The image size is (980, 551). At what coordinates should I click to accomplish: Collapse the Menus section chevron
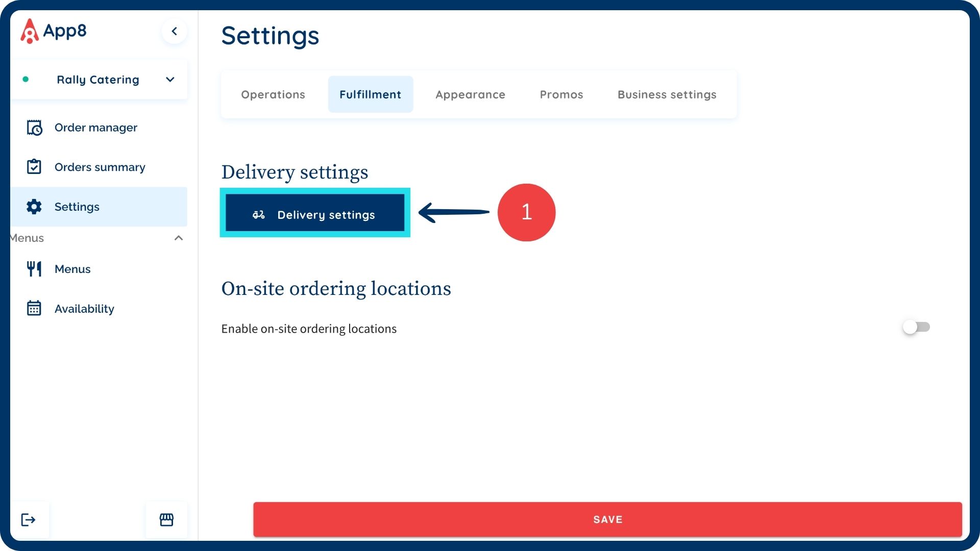179,238
